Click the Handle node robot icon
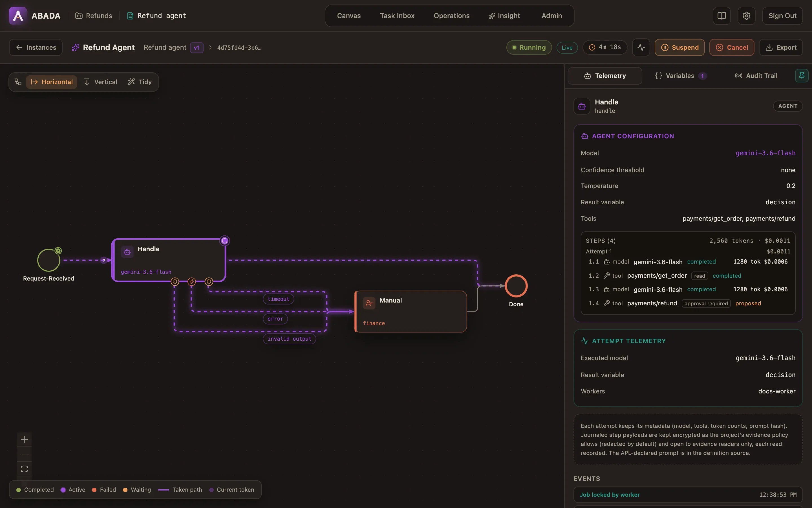Image resolution: width=812 pixels, height=508 pixels. tap(127, 252)
